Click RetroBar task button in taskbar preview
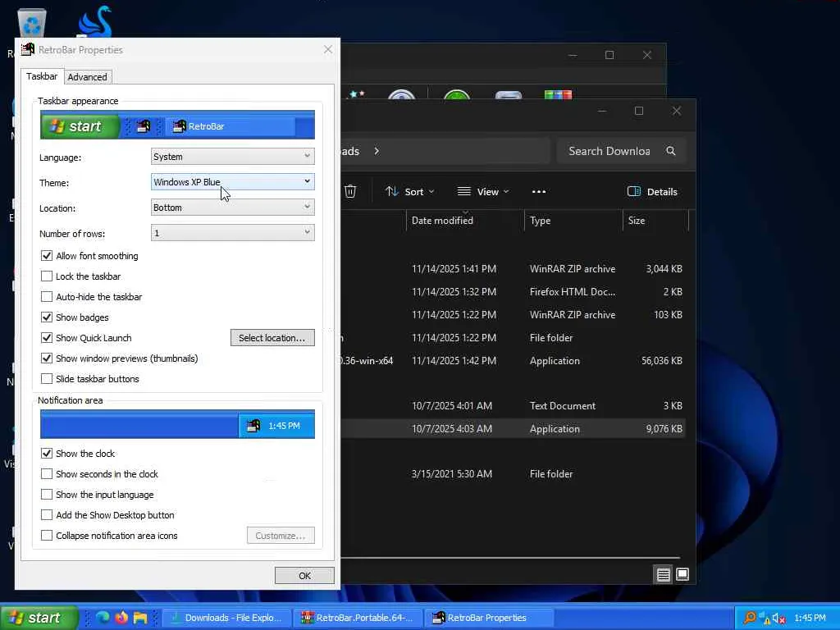The image size is (840, 630). tap(232, 126)
